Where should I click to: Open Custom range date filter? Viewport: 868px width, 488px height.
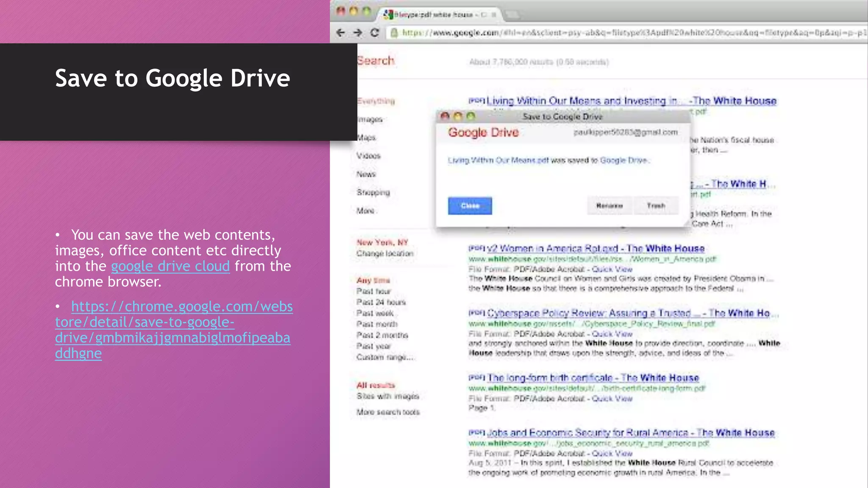tap(385, 358)
